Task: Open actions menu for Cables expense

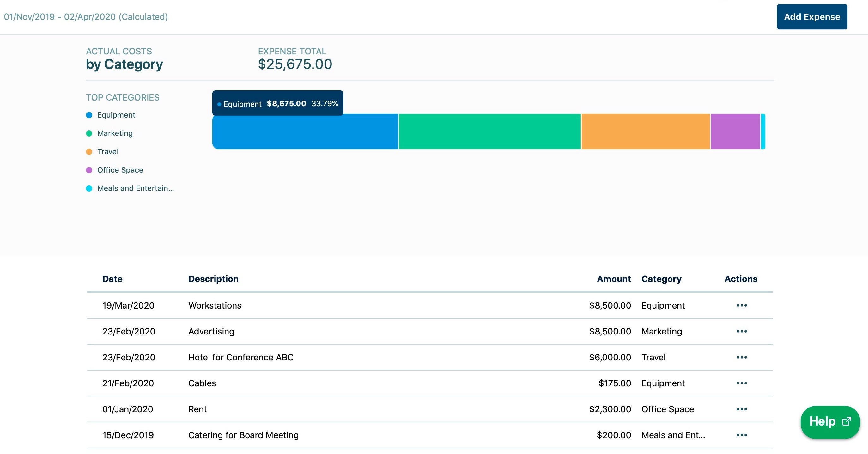Action: tap(742, 383)
